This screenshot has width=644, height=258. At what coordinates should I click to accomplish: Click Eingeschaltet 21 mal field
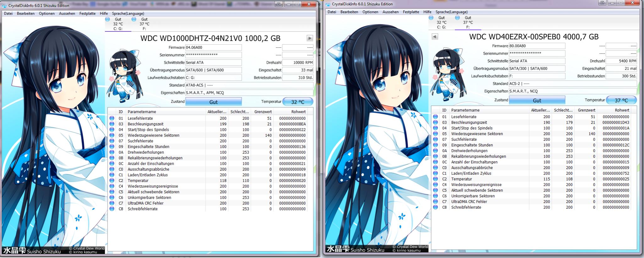pos(621,69)
